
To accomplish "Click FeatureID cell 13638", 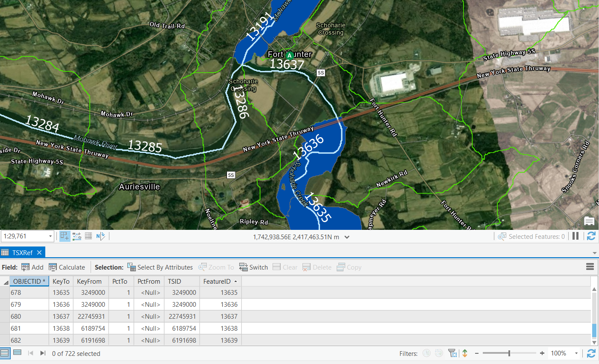I will pos(220,329).
